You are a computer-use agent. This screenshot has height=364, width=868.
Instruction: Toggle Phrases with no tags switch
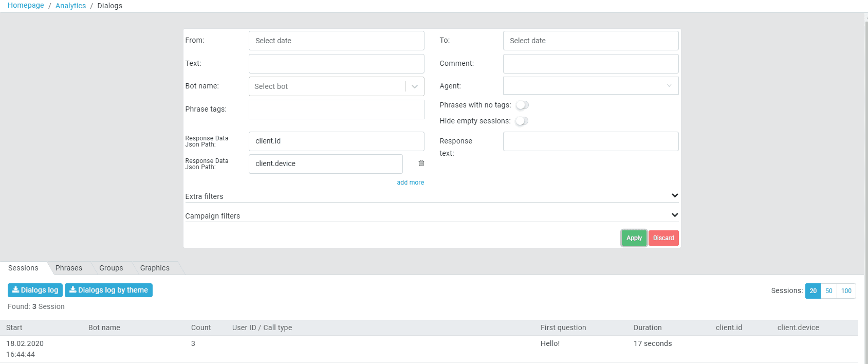coord(522,105)
